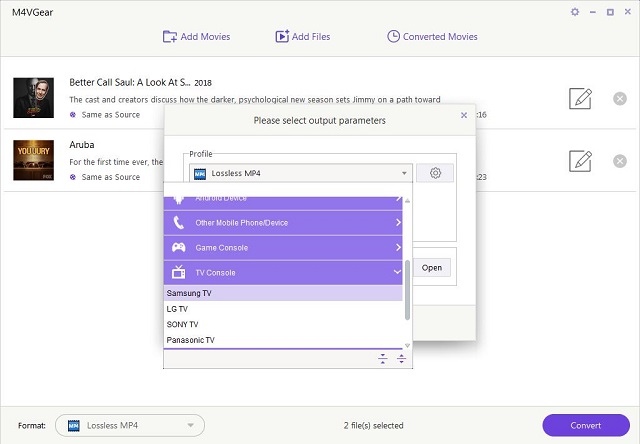Click Better Call Saul title text
Screen dimensions: 640x444
(x=130, y=82)
